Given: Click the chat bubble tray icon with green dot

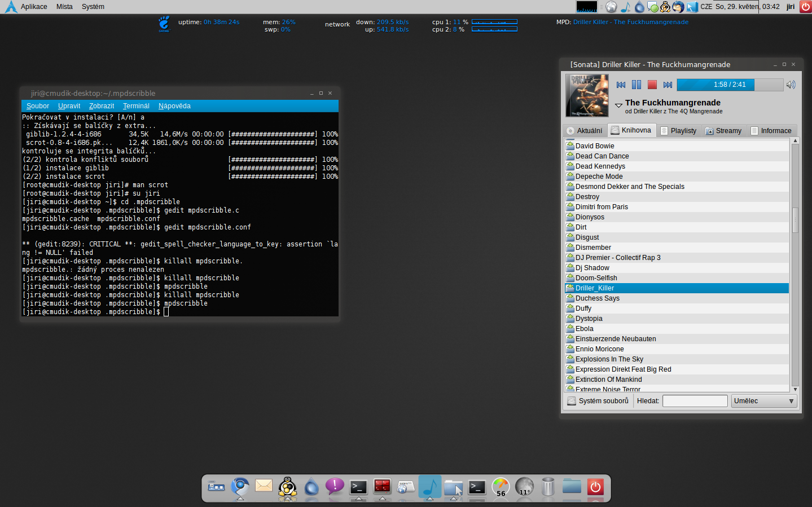Looking at the screenshot, I should tap(652, 7).
